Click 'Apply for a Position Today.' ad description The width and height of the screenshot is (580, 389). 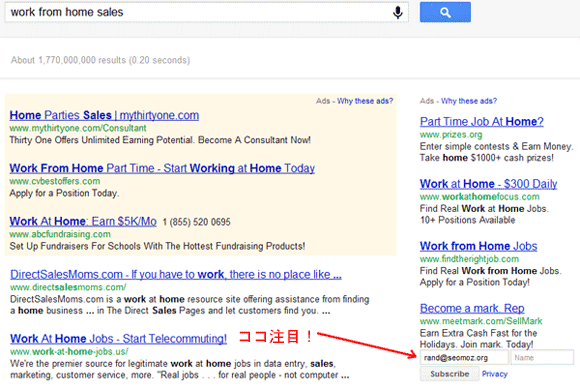(x=64, y=193)
